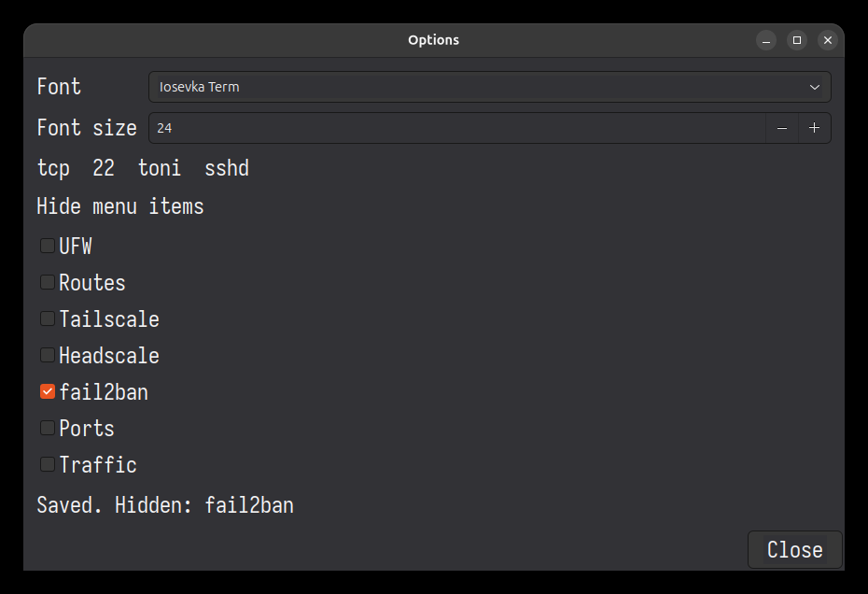Increase font size with plus button

(x=814, y=128)
